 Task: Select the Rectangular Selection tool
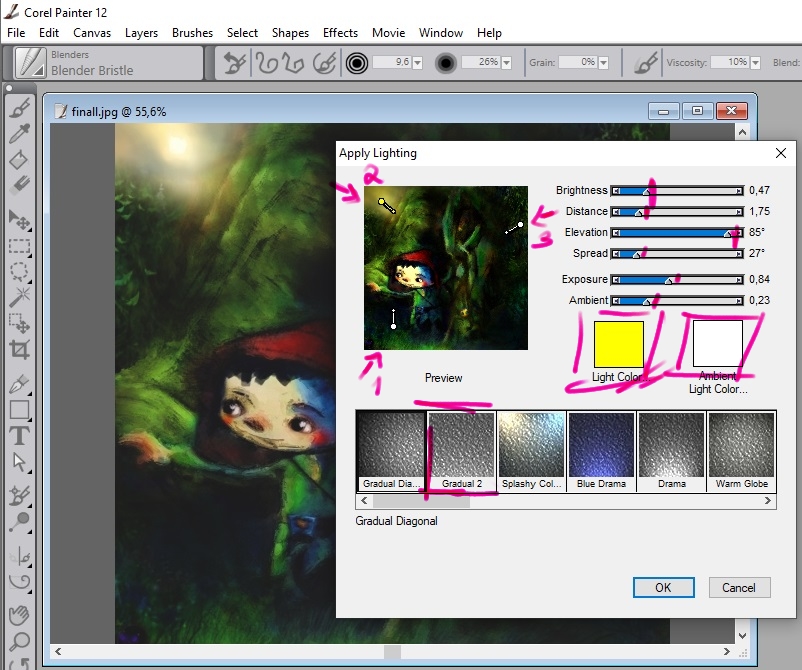[19, 247]
